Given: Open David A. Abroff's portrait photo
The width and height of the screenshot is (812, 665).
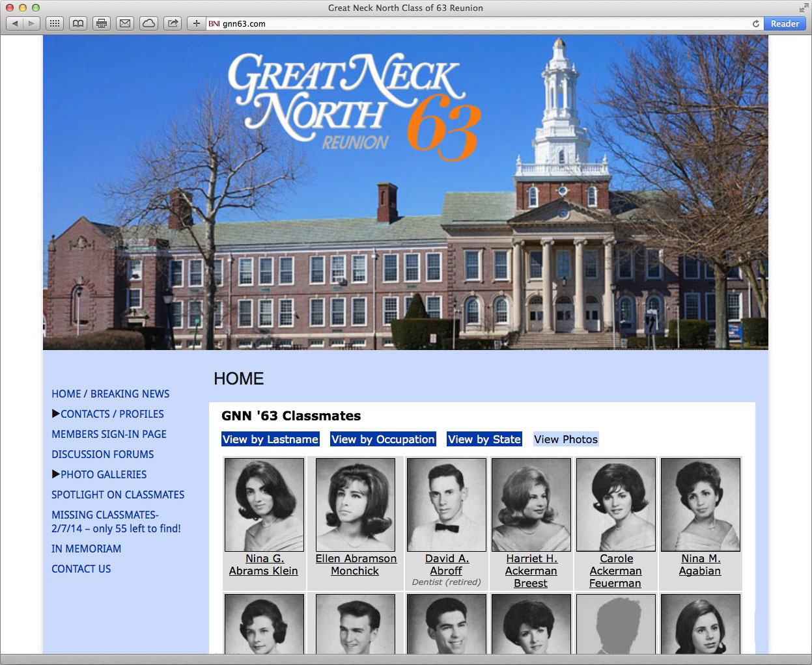Looking at the screenshot, I should (447, 504).
